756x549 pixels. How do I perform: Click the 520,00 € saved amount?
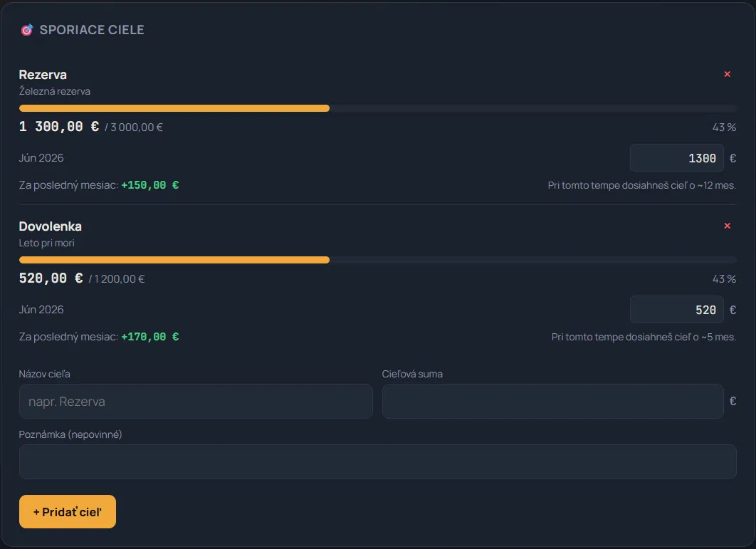[51, 278]
